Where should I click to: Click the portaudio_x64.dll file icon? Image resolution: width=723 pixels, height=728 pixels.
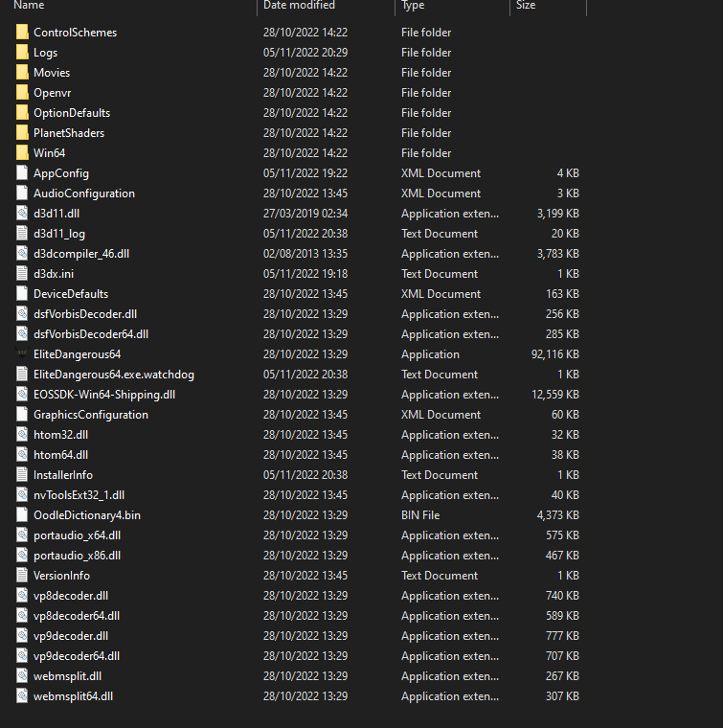[22, 535]
